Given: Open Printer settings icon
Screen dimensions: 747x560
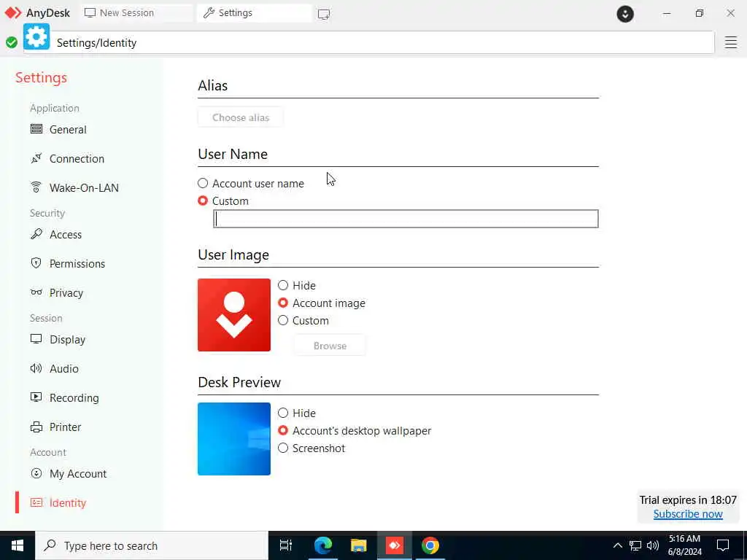Looking at the screenshot, I should pos(36,427).
